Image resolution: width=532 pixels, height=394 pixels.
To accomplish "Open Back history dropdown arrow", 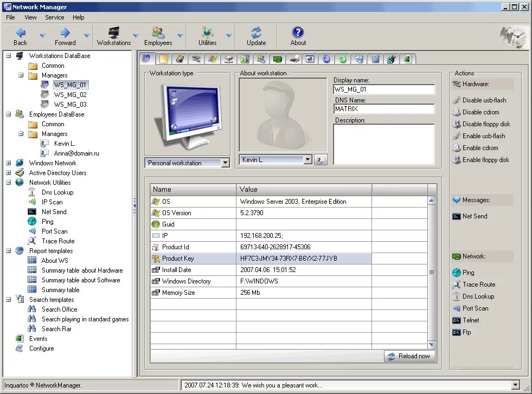I will click(42, 35).
